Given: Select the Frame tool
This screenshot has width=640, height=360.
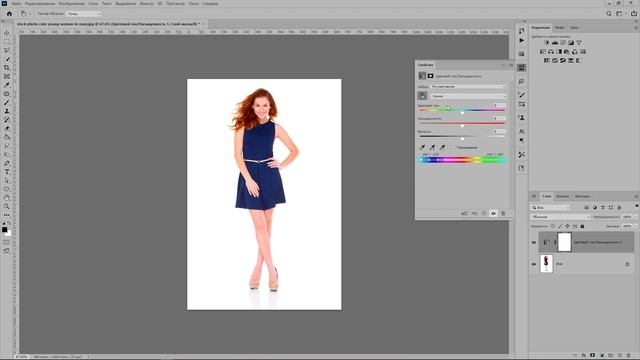Looking at the screenshot, I should click(7, 76).
